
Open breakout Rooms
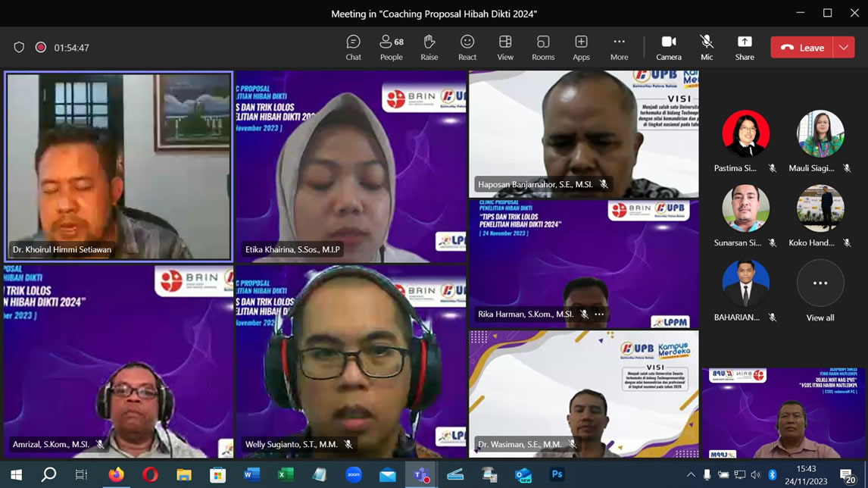click(x=543, y=47)
